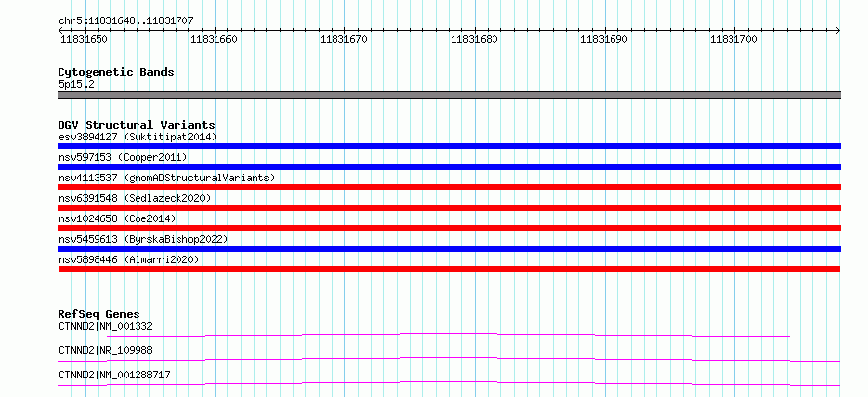Screen dimensions: 868x397
Task: Click the gray 5p15.2 cytoband bar
Action: tap(449, 95)
